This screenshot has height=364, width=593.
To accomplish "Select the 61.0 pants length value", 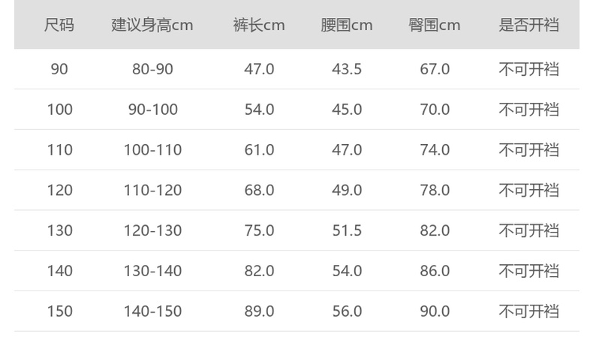I will point(259,150).
